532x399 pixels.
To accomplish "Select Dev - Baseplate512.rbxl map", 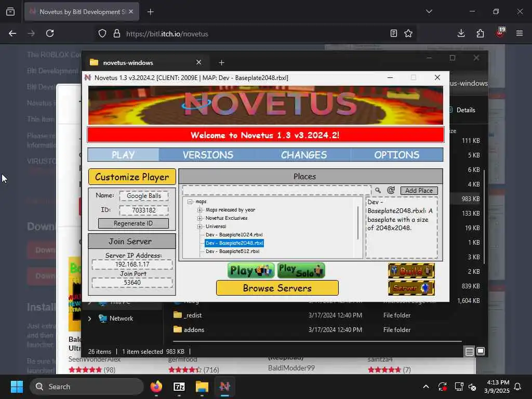I will tap(232, 251).
